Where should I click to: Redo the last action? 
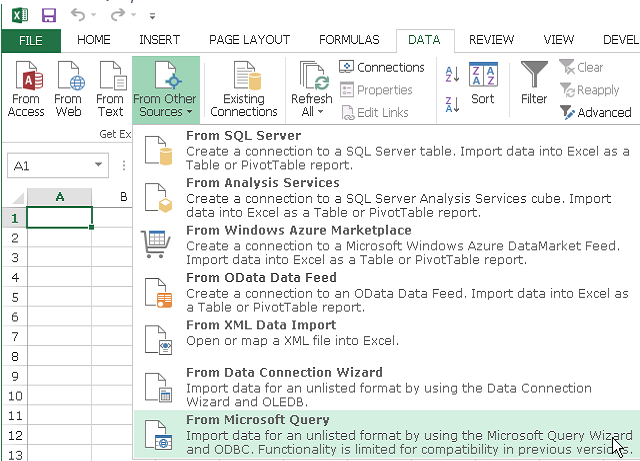tap(118, 15)
